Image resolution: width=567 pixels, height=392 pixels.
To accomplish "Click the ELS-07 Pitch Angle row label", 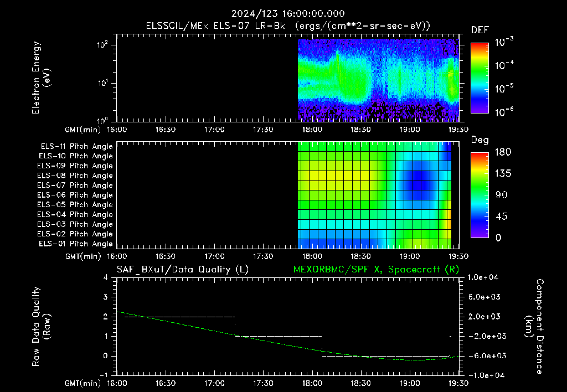I will pyautogui.click(x=75, y=185).
